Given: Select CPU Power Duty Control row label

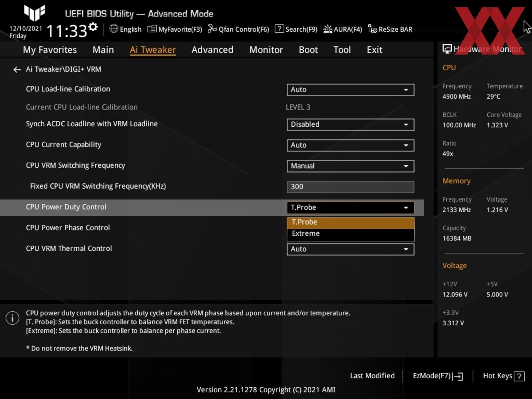Looking at the screenshot, I should click(x=66, y=207).
